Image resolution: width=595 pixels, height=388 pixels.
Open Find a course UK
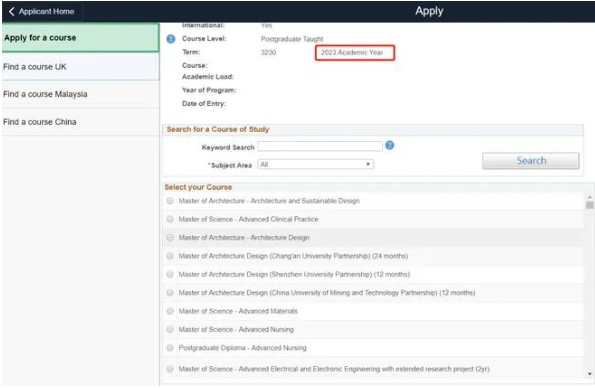coord(80,67)
